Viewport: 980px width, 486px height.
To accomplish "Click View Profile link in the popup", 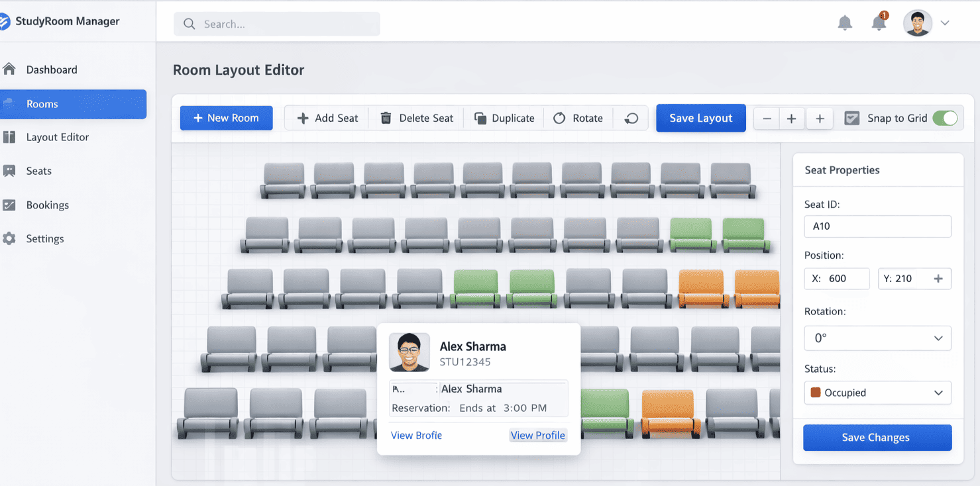I will tap(537, 435).
